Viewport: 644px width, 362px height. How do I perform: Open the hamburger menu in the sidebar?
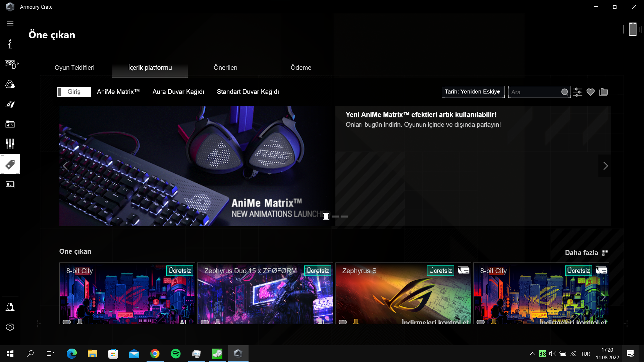tap(10, 23)
